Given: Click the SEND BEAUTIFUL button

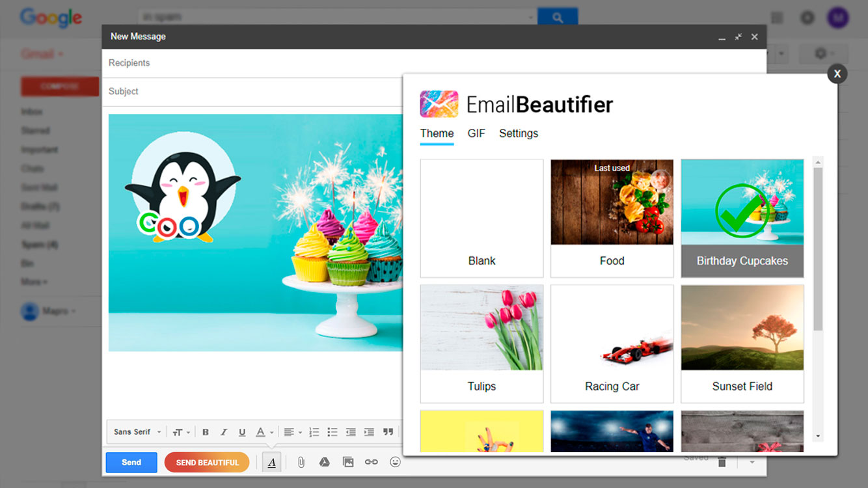Looking at the screenshot, I should [x=207, y=463].
